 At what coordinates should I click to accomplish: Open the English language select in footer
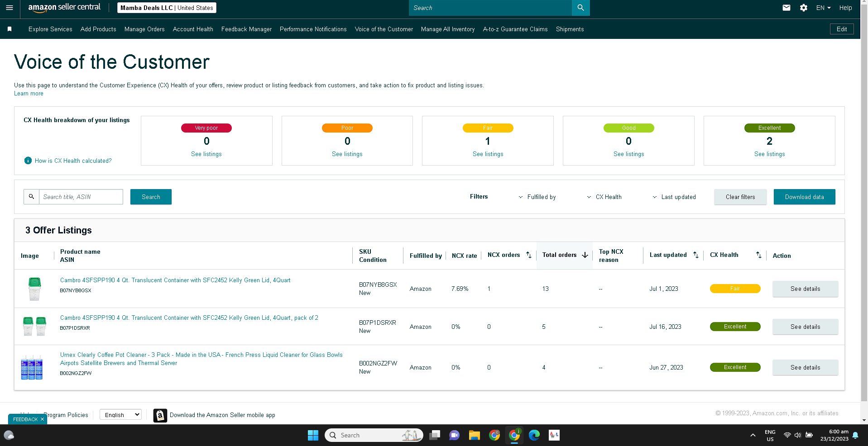(x=120, y=415)
